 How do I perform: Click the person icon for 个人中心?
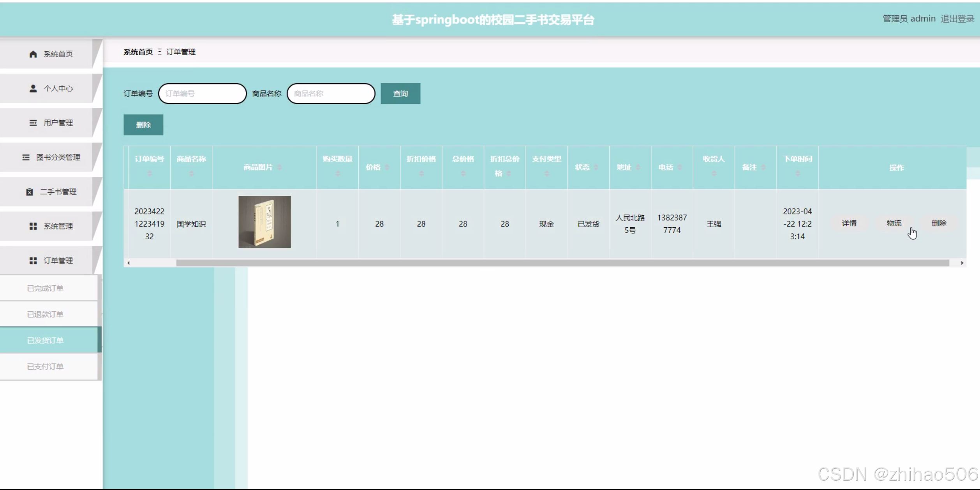[33, 88]
